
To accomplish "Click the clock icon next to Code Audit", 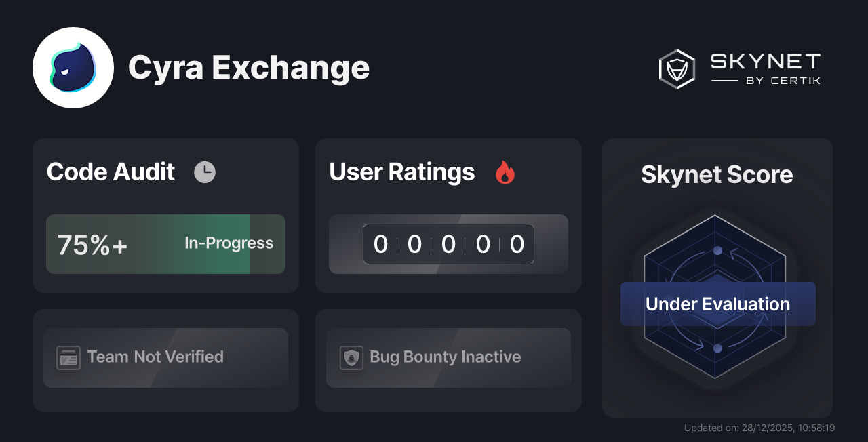I will pyautogui.click(x=205, y=172).
